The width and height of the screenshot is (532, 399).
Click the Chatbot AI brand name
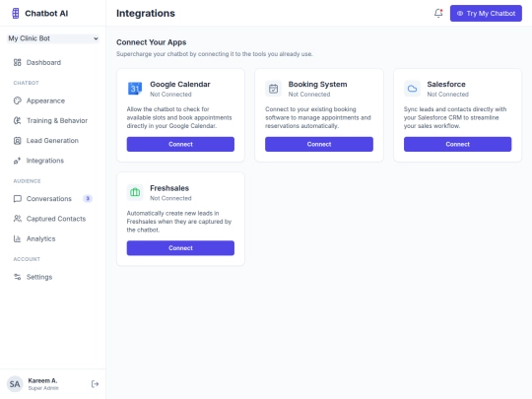[46, 13]
